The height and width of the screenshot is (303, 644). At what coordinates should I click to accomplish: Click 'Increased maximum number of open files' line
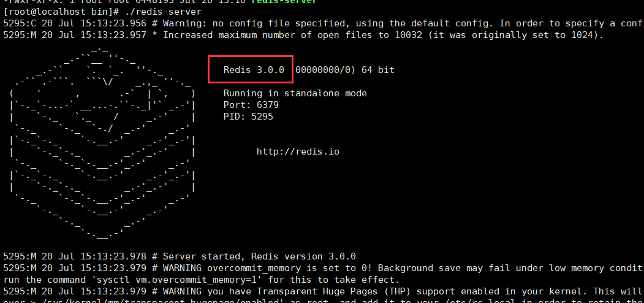pos(303,35)
